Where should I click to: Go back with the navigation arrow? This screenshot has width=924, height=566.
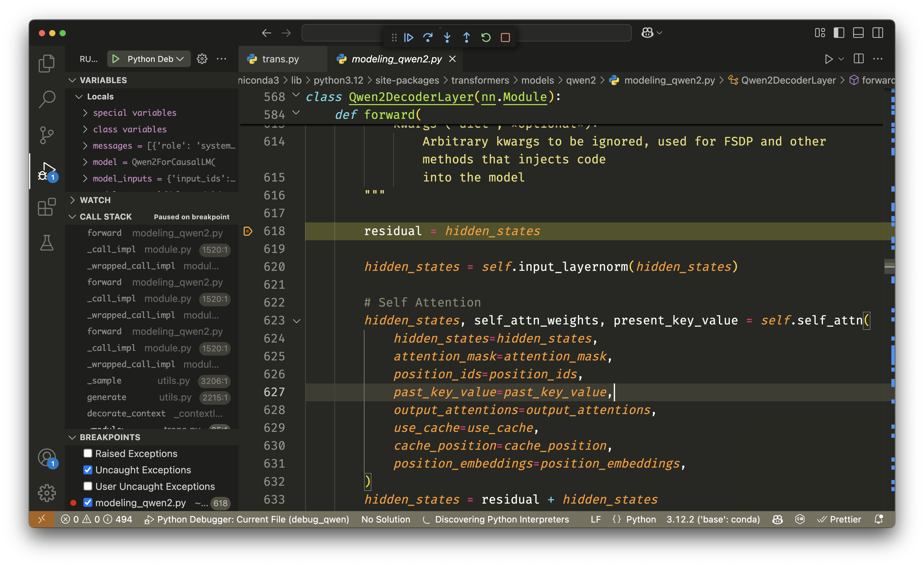tap(267, 33)
